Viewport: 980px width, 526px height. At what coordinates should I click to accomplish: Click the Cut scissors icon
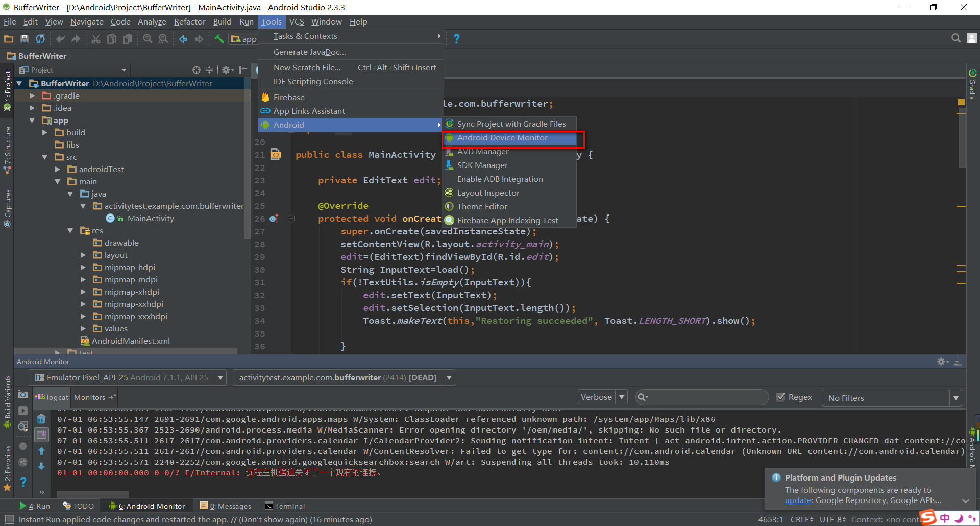(x=95, y=39)
